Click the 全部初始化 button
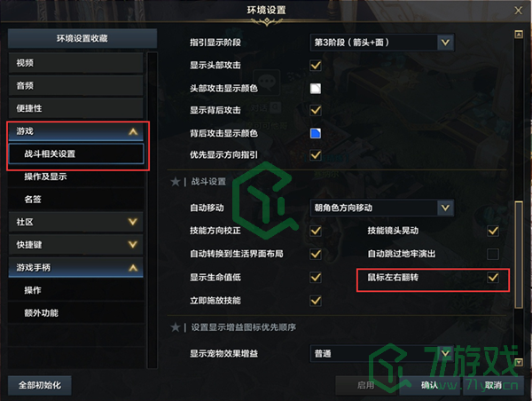The height and width of the screenshot is (401, 532). [x=40, y=385]
